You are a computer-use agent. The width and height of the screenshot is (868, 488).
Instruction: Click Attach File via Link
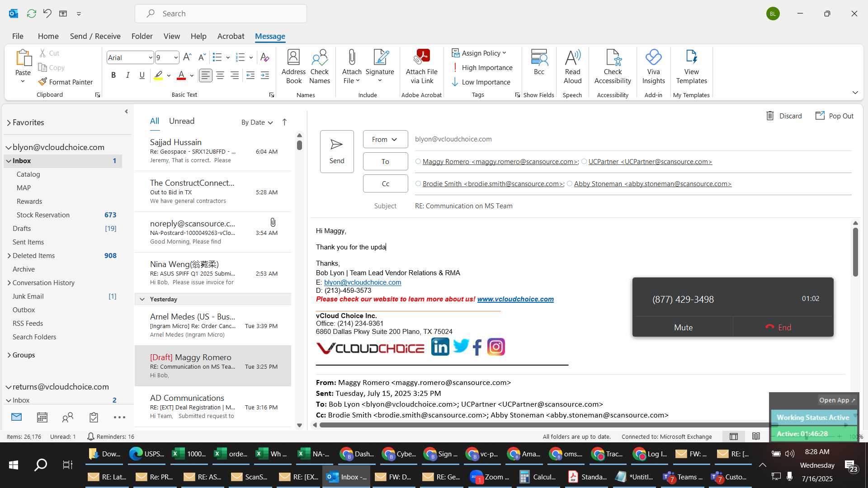click(x=422, y=66)
